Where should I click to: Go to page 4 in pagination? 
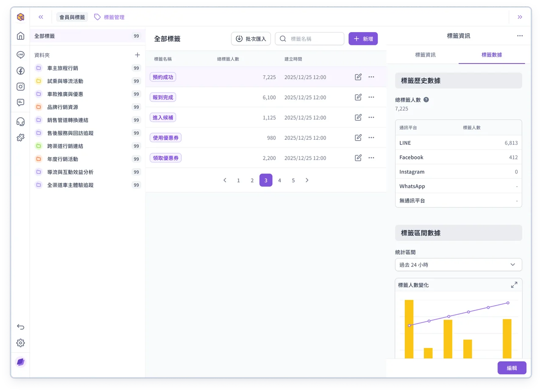pyautogui.click(x=279, y=180)
